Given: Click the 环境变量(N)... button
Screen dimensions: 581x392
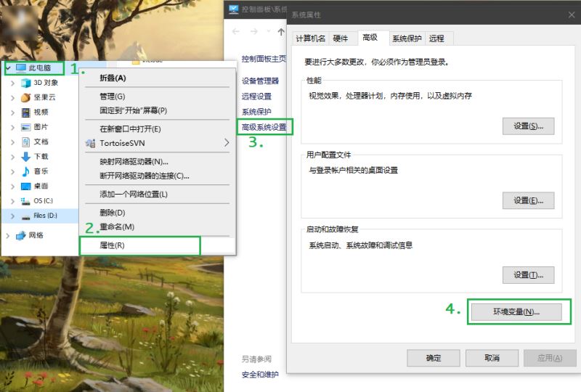Looking at the screenshot, I should click(516, 311).
